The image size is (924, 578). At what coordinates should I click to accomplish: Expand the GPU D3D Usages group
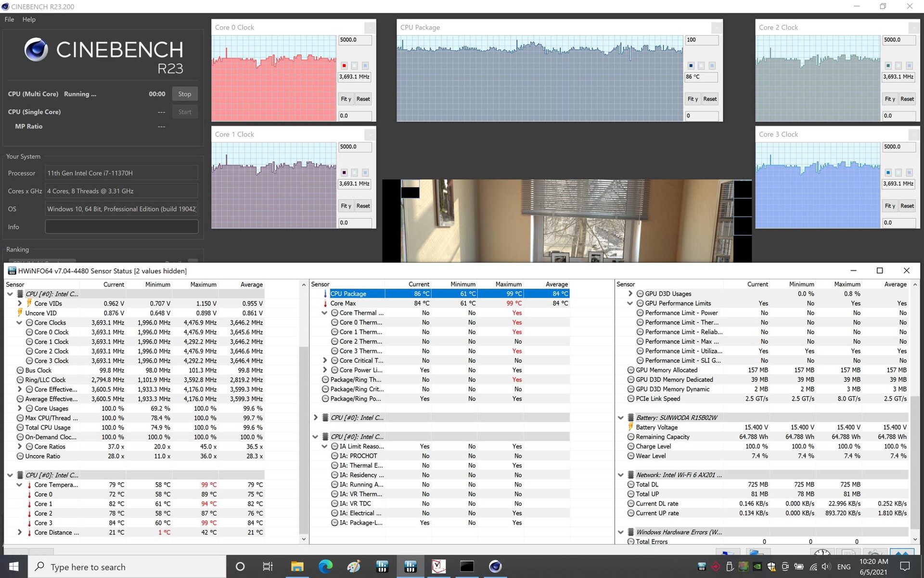click(x=630, y=293)
